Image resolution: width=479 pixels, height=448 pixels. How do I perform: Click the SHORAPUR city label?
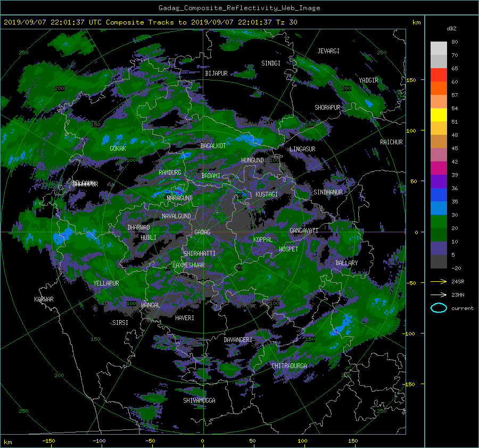327,108
